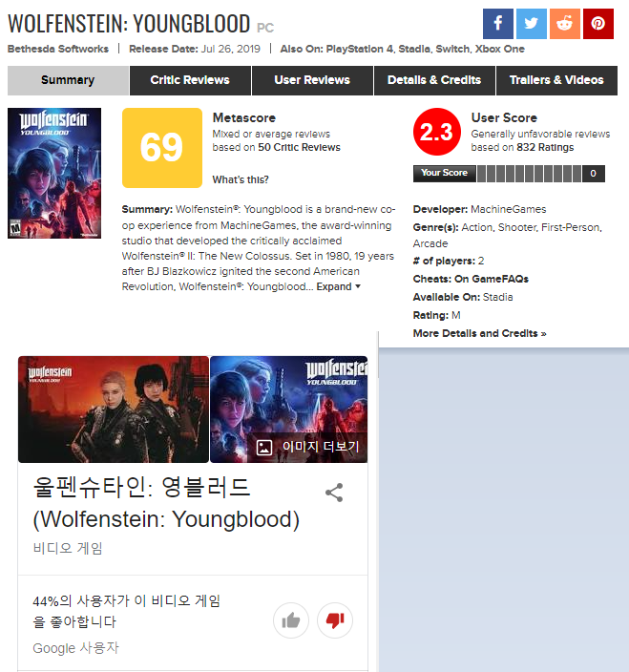Open more images via the image icon
Viewport: 629px width, 672px height.
[x=264, y=447]
